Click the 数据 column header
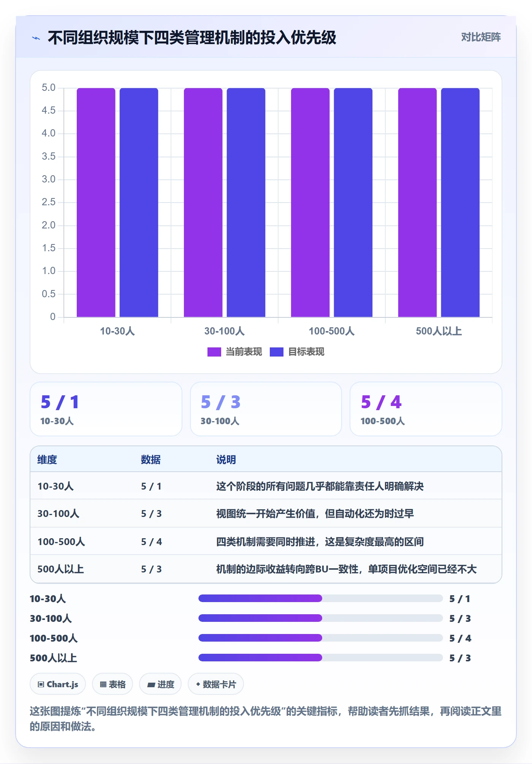 tap(151, 460)
